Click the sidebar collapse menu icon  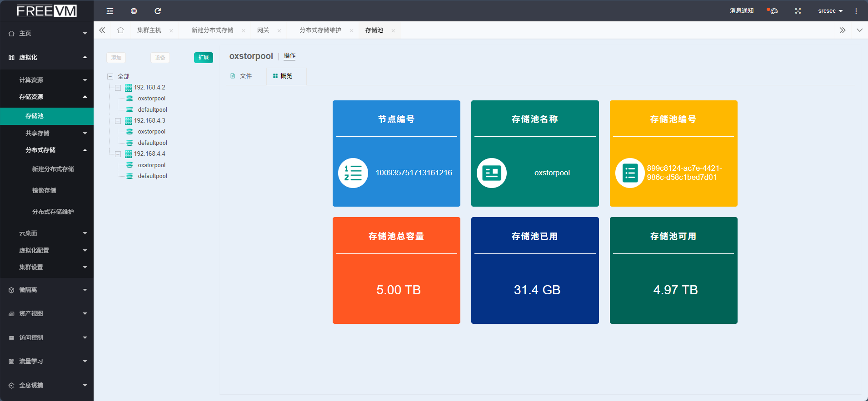[x=110, y=11]
